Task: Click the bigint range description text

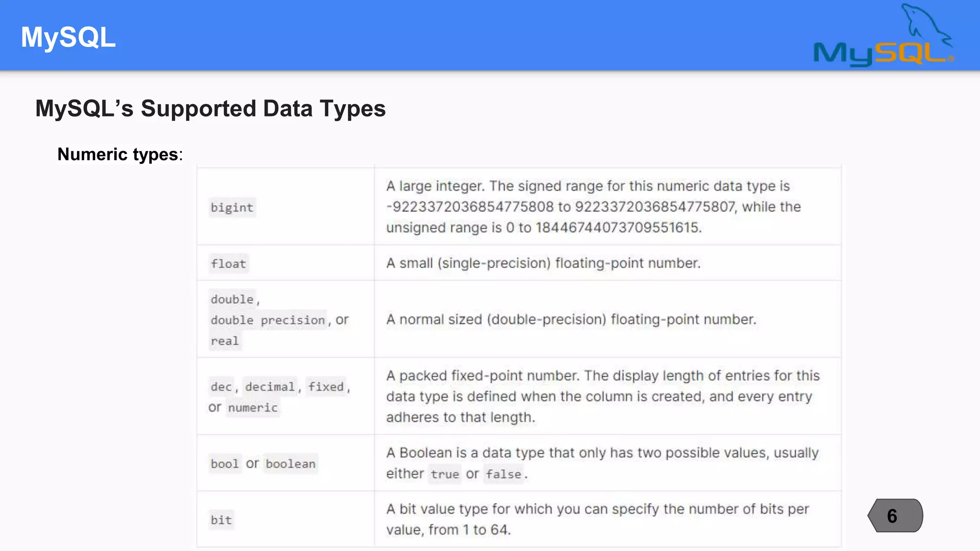Action: pyautogui.click(x=593, y=207)
